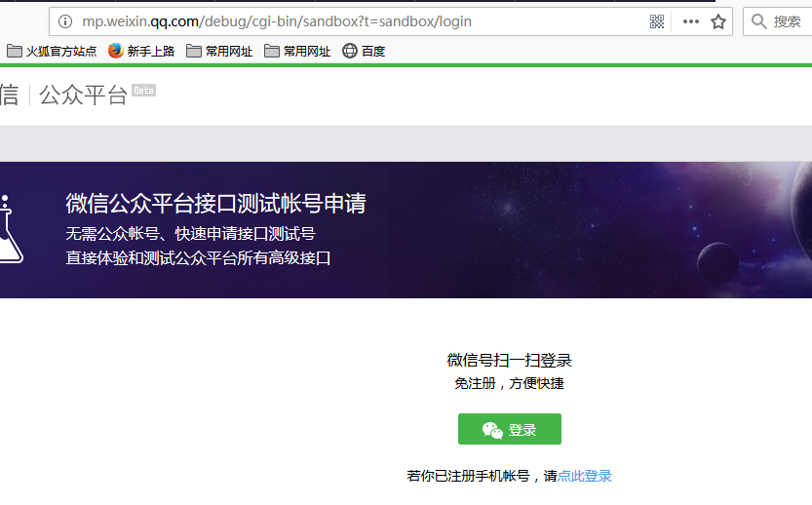Open the 火狐官方站点 bookmark folder
This screenshot has height=505, width=812.
click(52, 51)
